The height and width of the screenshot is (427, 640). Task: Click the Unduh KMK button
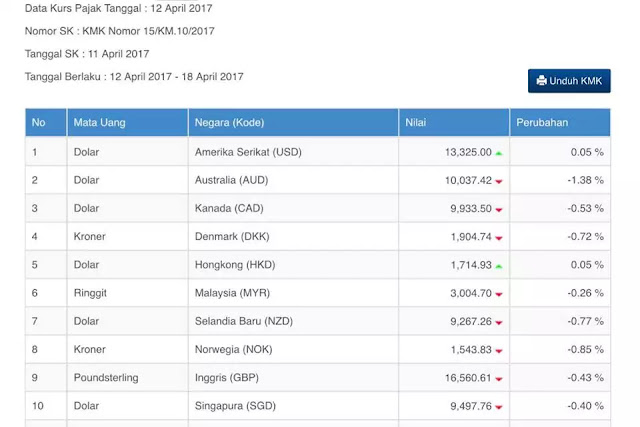click(x=569, y=81)
